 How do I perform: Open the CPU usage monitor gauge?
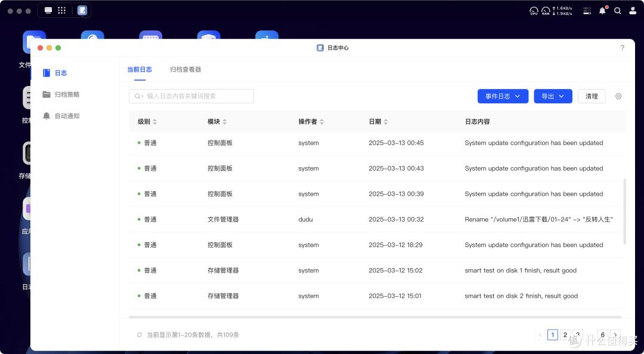(x=534, y=11)
